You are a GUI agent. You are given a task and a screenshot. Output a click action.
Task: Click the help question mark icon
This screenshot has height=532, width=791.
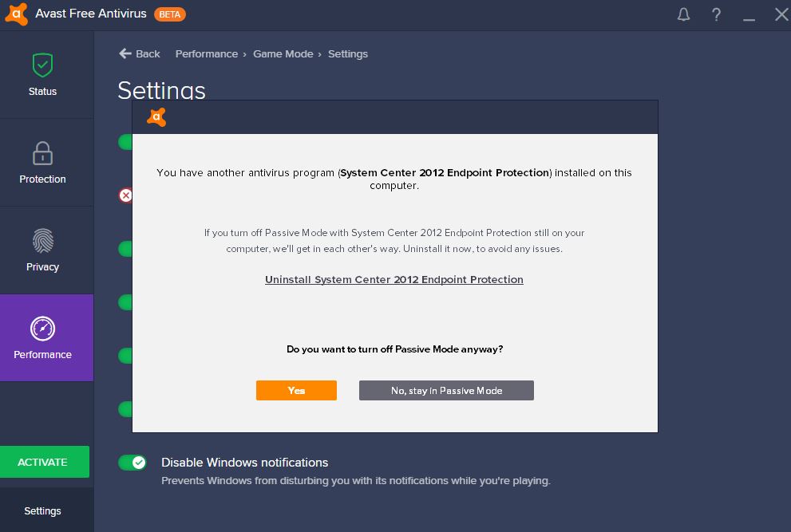point(717,14)
